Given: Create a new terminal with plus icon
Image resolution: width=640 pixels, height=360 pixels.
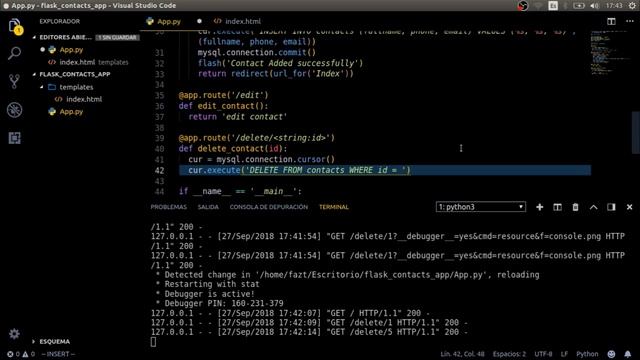Looking at the screenshot, I should (540, 207).
